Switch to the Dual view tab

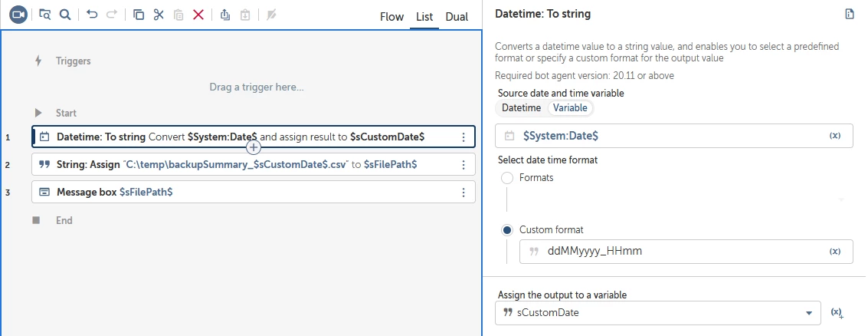click(457, 17)
